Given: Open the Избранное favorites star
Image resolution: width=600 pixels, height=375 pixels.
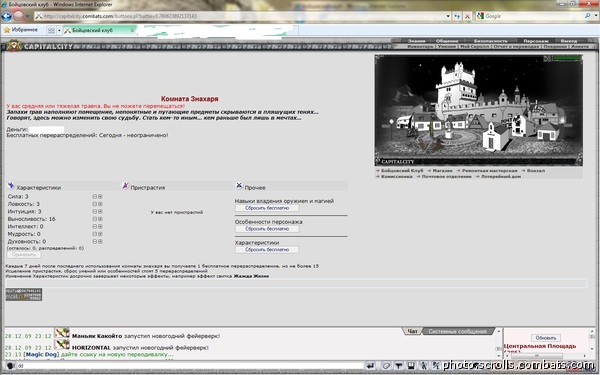Looking at the screenshot, I should tap(7, 30).
